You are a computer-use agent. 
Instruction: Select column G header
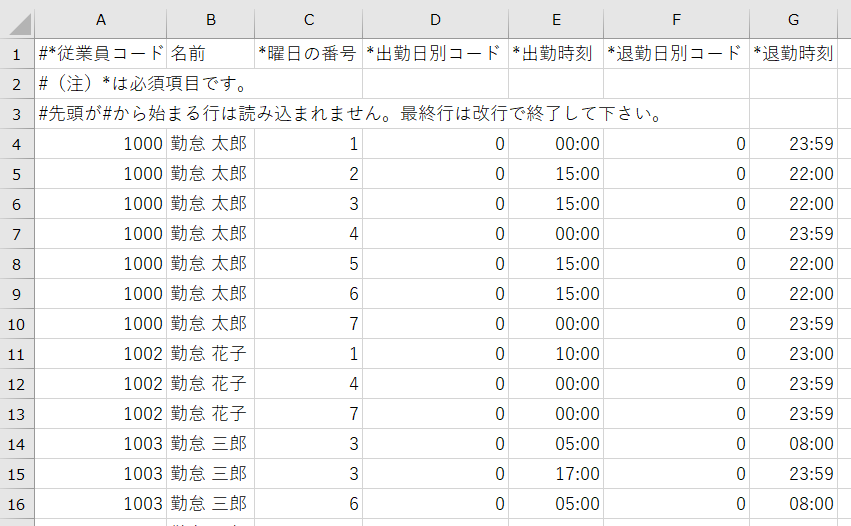coord(793,20)
